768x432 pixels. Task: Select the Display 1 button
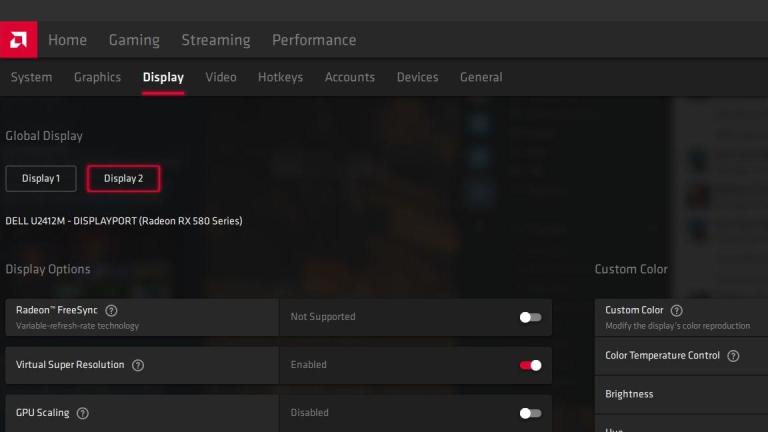[41, 179]
